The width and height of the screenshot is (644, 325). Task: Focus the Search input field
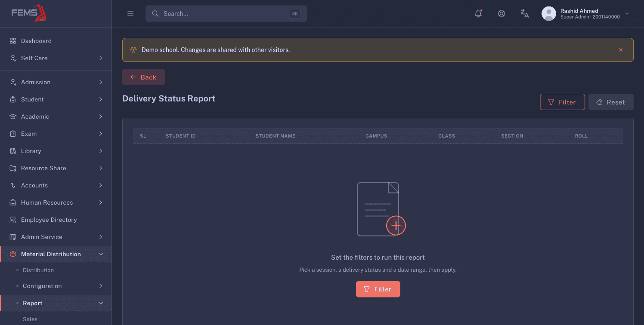[226, 14]
